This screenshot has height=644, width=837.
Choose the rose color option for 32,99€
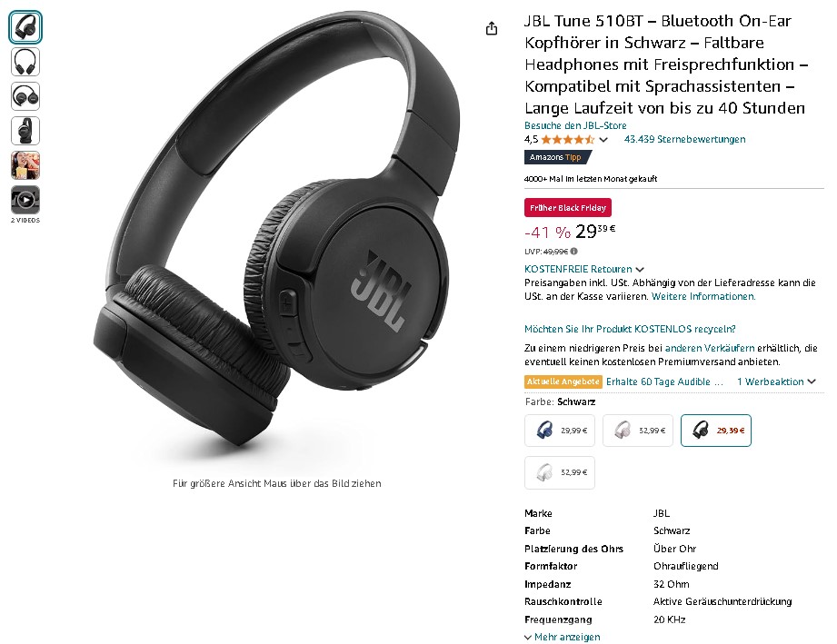[x=638, y=430]
